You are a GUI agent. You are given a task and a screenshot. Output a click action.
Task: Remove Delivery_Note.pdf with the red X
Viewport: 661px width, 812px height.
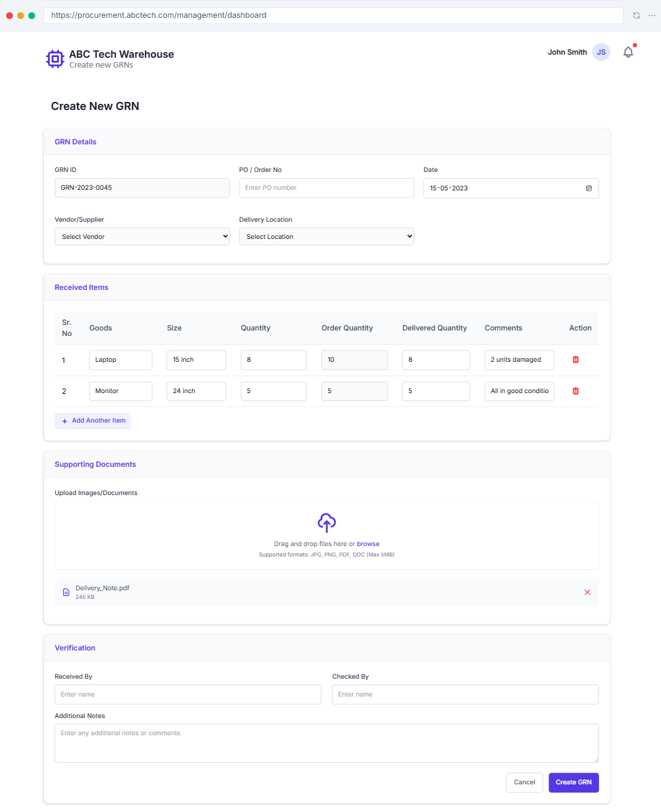tap(587, 593)
